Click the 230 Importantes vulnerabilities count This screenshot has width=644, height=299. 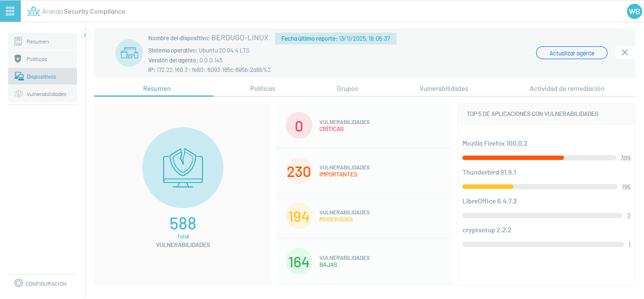(299, 171)
